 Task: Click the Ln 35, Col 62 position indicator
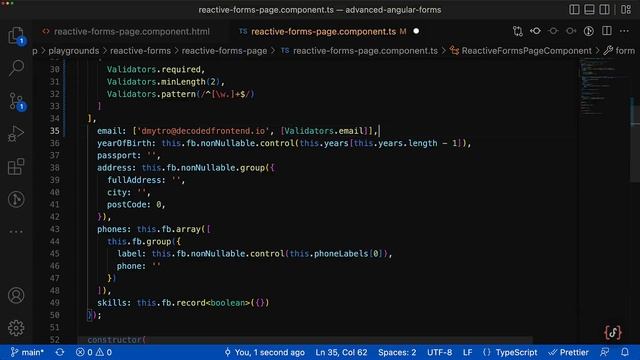tap(341, 352)
